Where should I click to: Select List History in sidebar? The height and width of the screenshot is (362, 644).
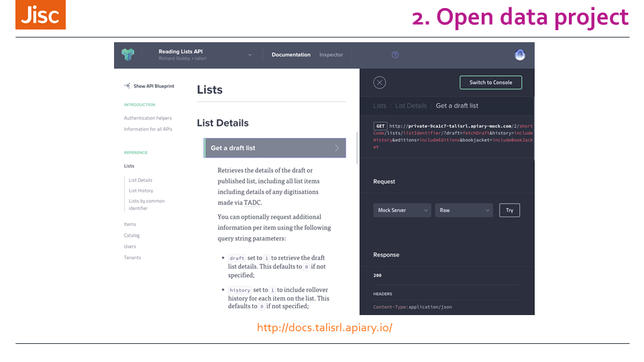[x=141, y=190]
